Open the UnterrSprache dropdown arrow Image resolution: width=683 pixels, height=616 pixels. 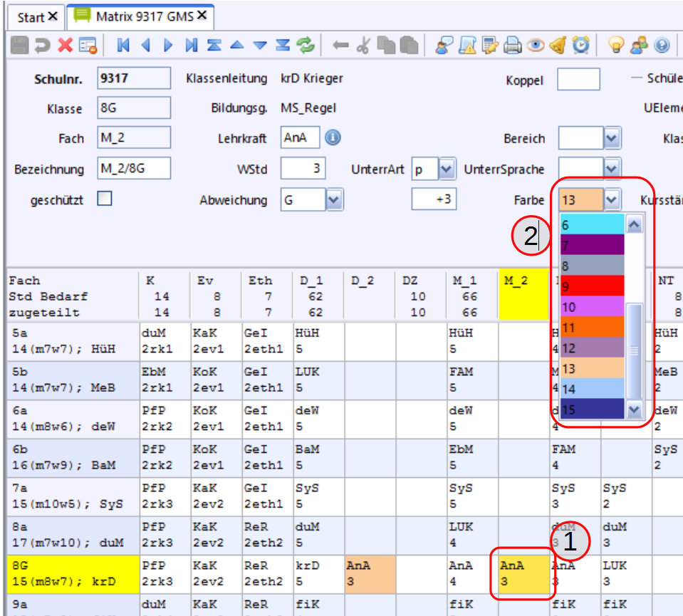tap(612, 169)
